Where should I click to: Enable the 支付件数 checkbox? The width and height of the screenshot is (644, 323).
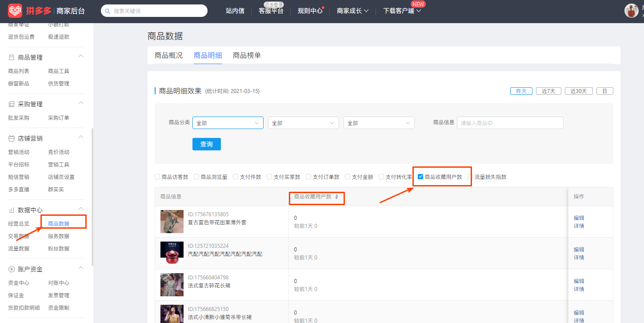click(x=236, y=177)
